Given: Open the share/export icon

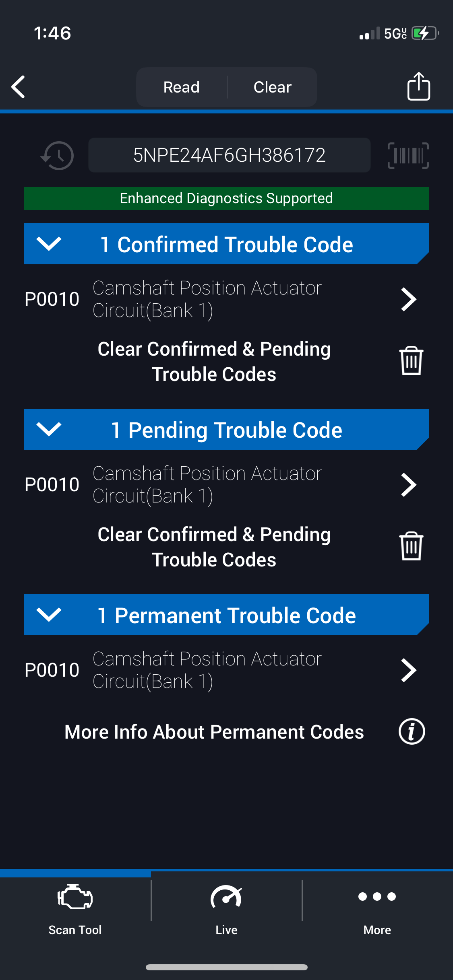Looking at the screenshot, I should point(418,86).
